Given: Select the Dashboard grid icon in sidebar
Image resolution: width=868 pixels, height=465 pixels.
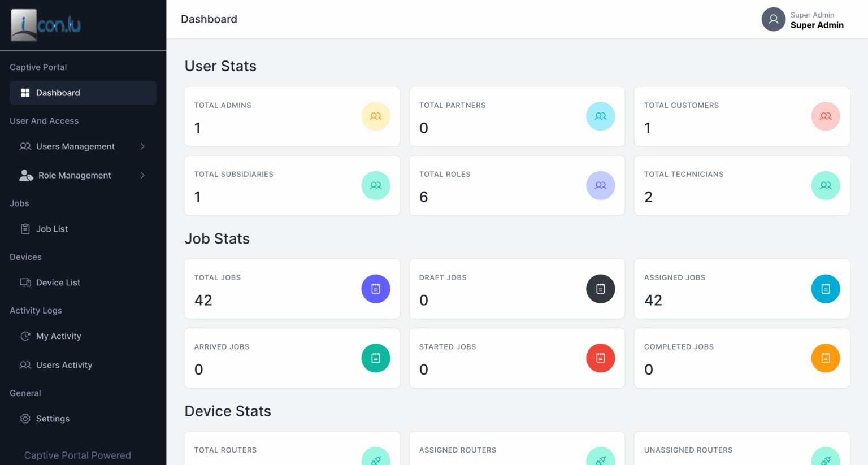Looking at the screenshot, I should [25, 93].
